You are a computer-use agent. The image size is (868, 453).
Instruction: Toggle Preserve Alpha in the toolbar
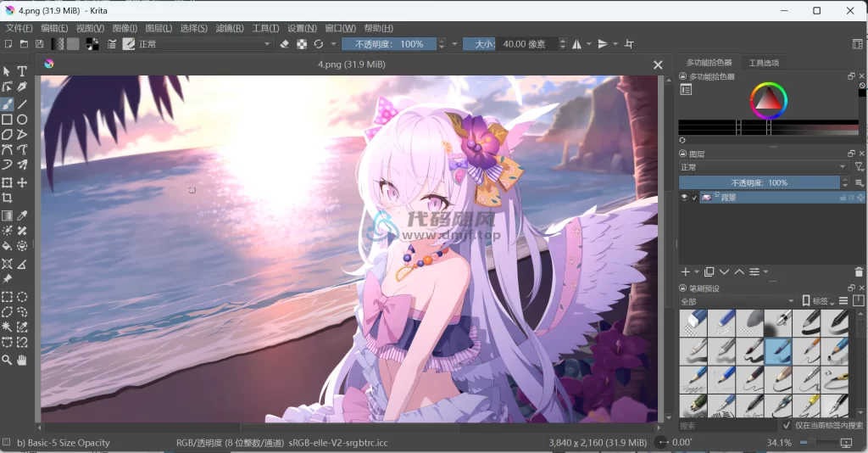302,44
